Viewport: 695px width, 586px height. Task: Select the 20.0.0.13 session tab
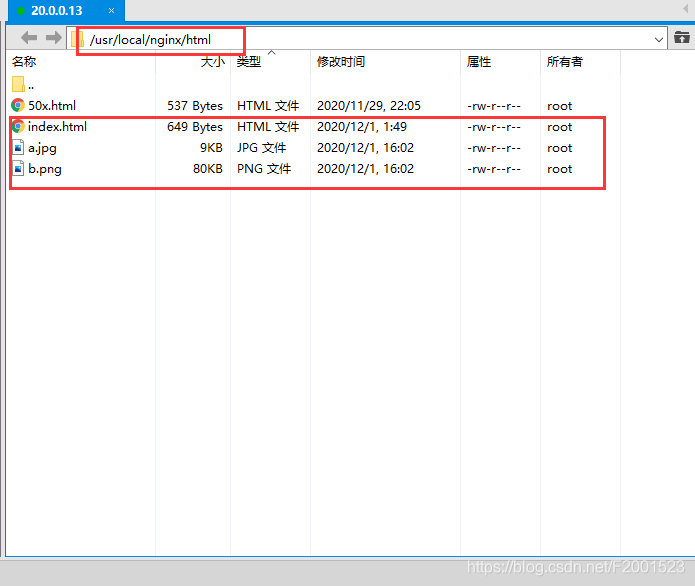[66, 11]
